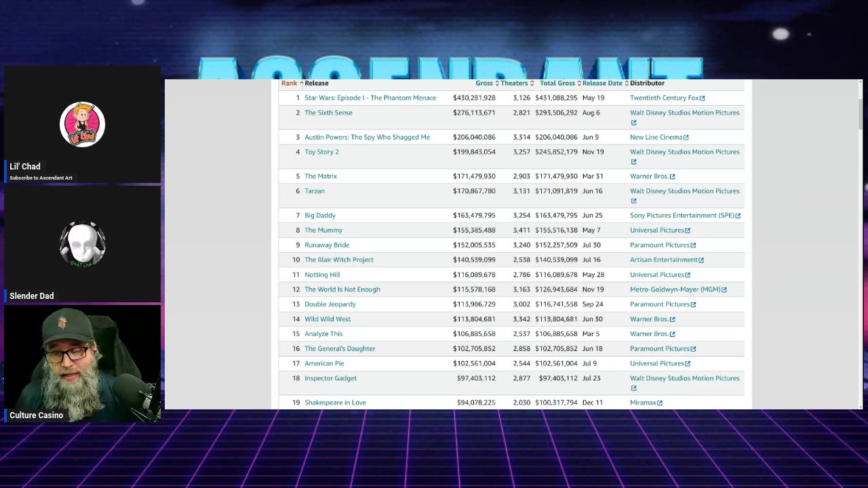
Task: Click the Lil' Chad avatar image
Action: (82, 124)
